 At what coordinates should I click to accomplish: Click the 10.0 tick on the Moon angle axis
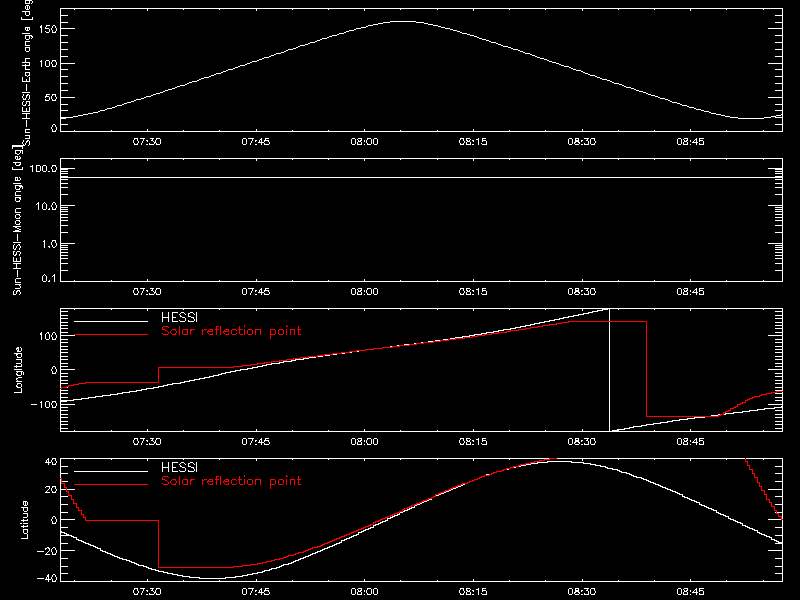pos(46,207)
